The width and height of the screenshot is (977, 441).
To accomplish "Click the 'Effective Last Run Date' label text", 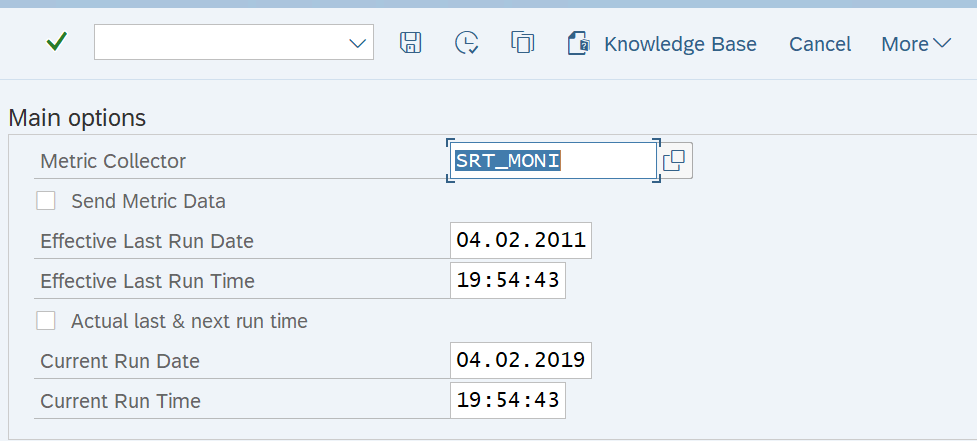I will click(147, 241).
